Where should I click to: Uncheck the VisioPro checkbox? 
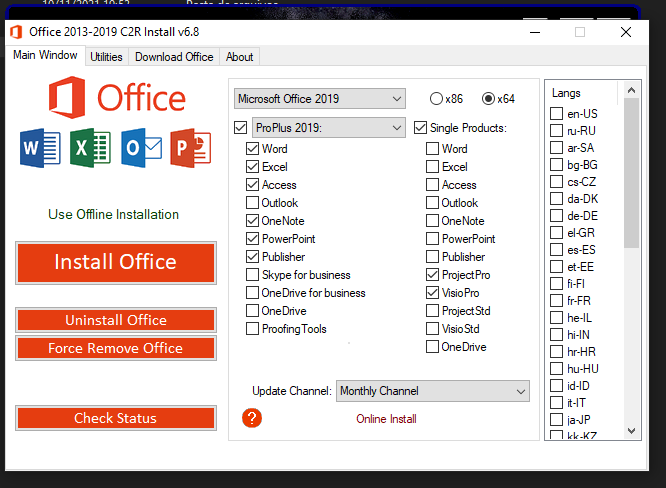pyautogui.click(x=432, y=293)
